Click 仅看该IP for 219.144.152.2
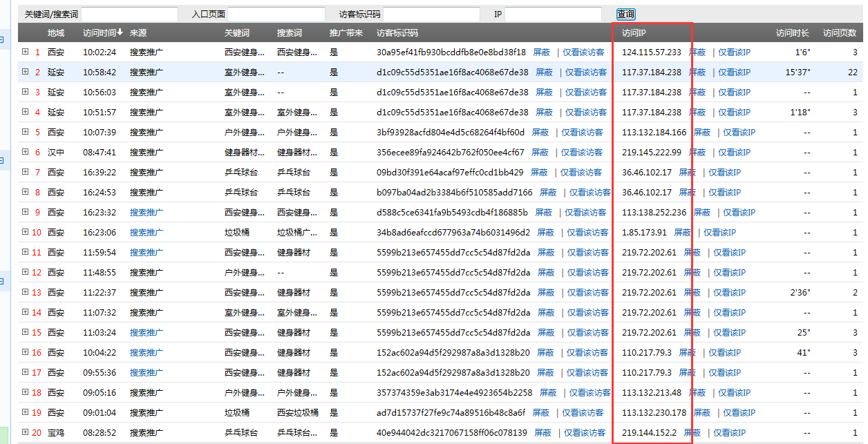The width and height of the screenshot is (868, 444). [729, 433]
